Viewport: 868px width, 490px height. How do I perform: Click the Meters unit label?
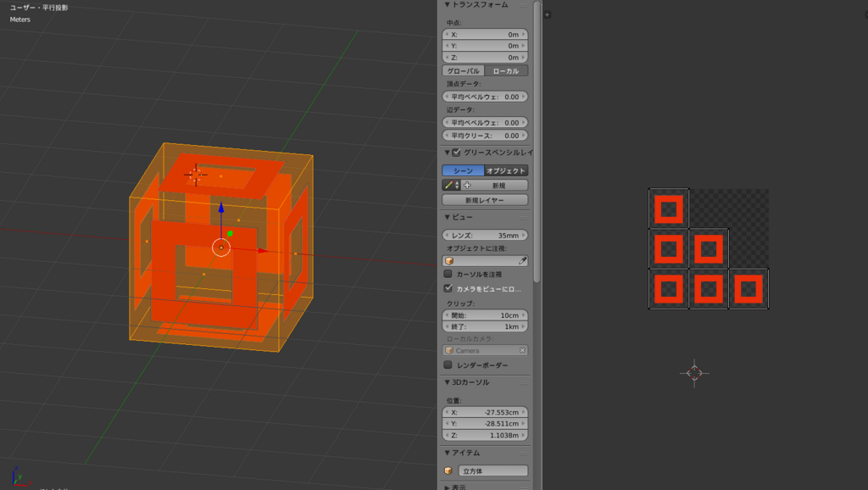pyautogui.click(x=20, y=19)
